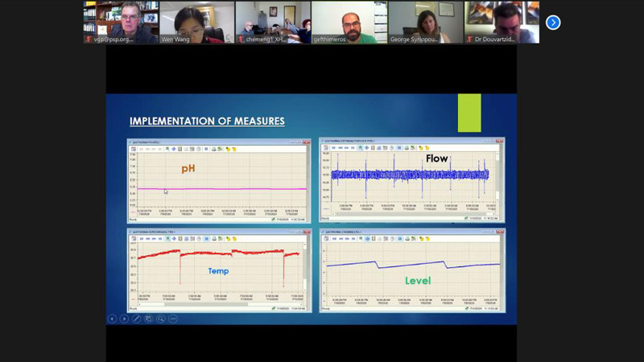Click the vertical scrollbar of the Flow chart
Image resolution: width=644 pixels, height=362 pixels.
pyautogui.click(x=497, y=183)
